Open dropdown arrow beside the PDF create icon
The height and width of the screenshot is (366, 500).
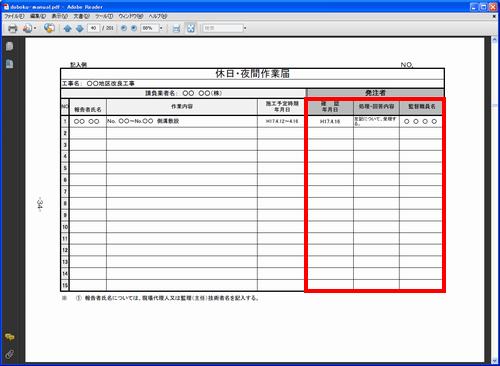35,29
